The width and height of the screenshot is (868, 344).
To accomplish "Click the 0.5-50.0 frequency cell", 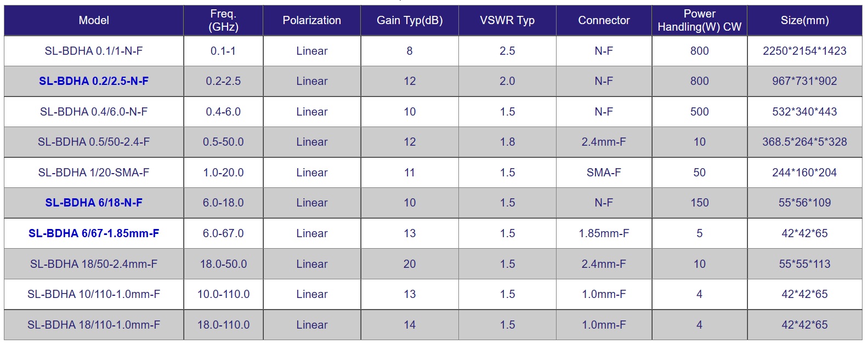I will (223, 142).
